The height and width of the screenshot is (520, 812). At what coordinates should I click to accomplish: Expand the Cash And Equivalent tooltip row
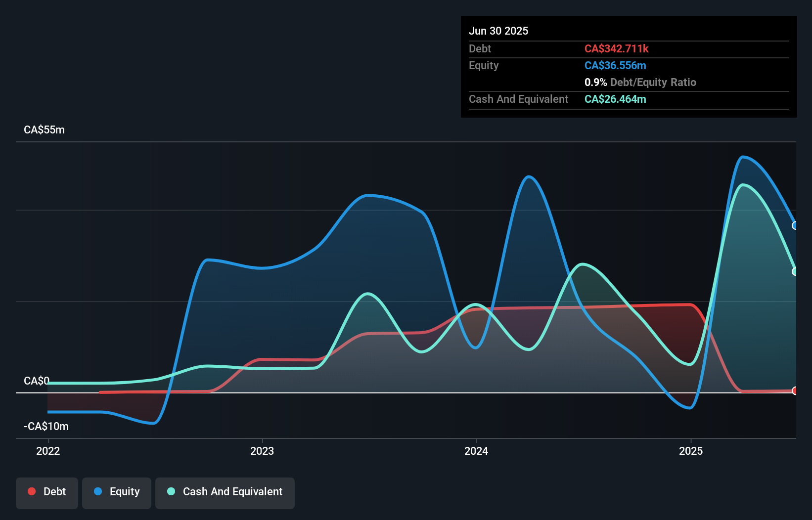(x=518, y=99)
